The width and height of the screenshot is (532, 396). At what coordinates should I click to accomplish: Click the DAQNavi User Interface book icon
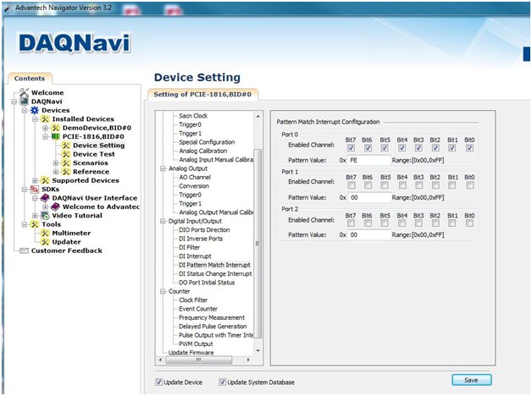coord(45,198)
